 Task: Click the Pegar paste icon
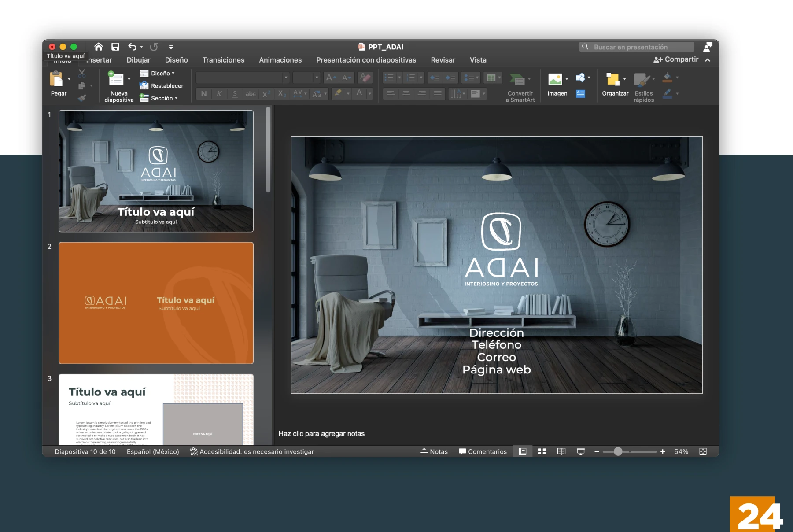pyautogui.click(x=56, y=79)
